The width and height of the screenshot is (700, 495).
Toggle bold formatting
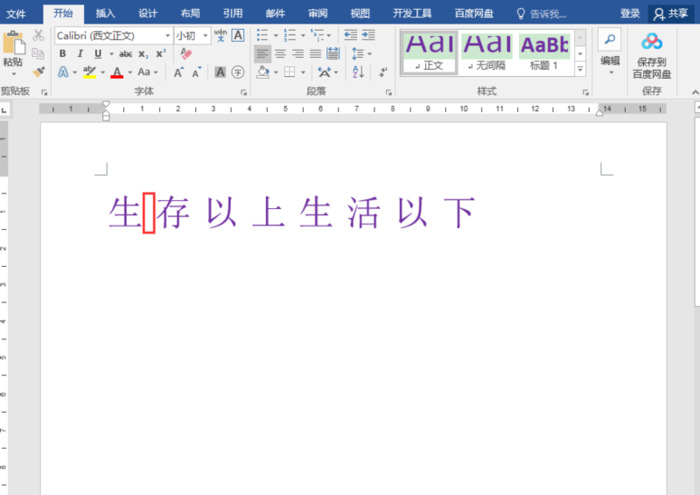click(62, 54)
